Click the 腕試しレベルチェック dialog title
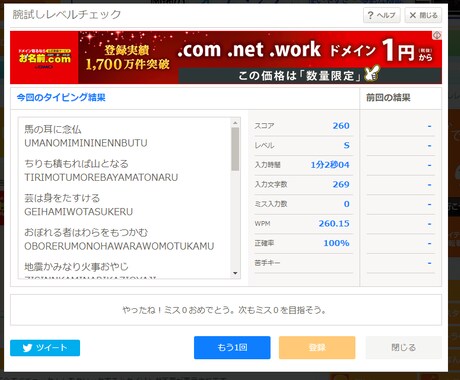The height and width of the screenshot is (380, 460). pyautogui.click(x=67, y=14)
